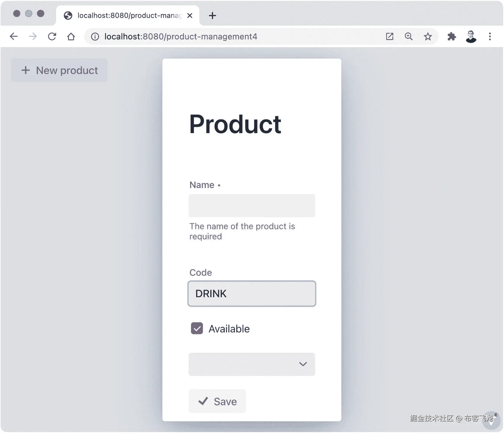Click the browser forward arrow

click(x=33, y=37)
